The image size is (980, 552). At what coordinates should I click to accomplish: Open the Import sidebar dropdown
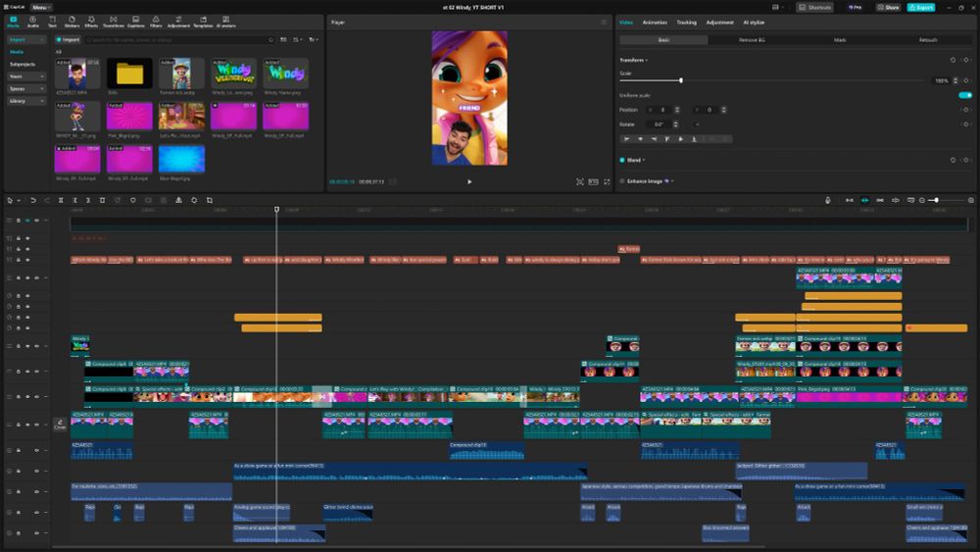[x=26, y=39]
